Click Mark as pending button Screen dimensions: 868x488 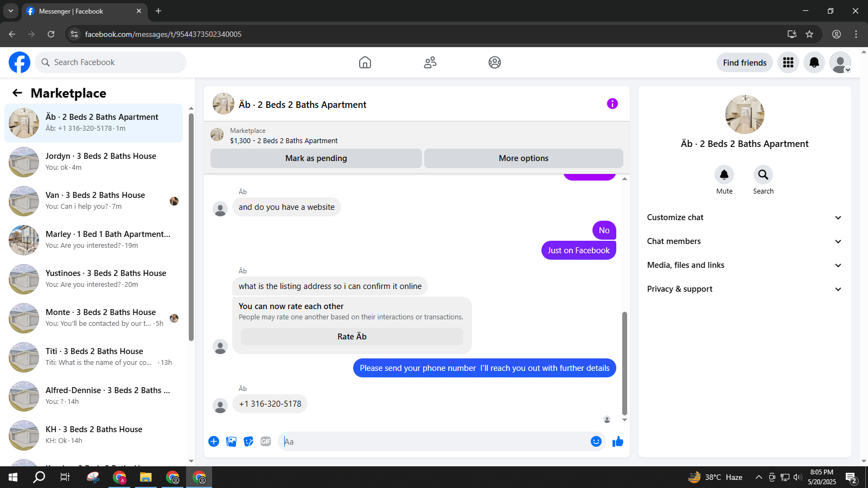tap(316, 158)
